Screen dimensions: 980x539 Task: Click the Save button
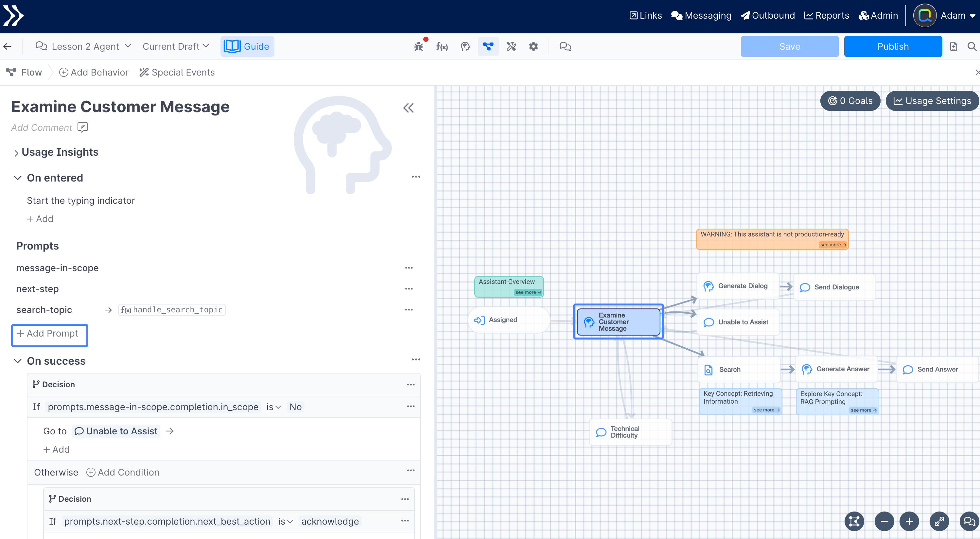tap(789, 46)
